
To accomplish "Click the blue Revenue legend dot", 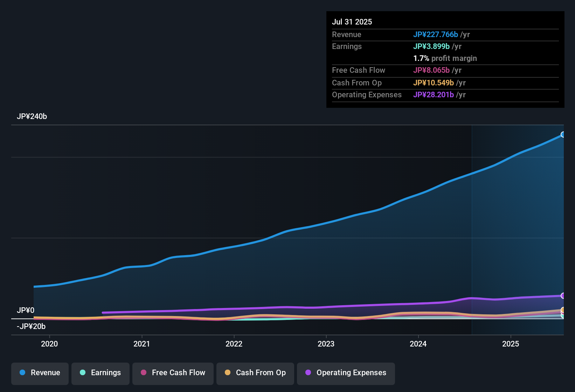I will tap(22, 373).
